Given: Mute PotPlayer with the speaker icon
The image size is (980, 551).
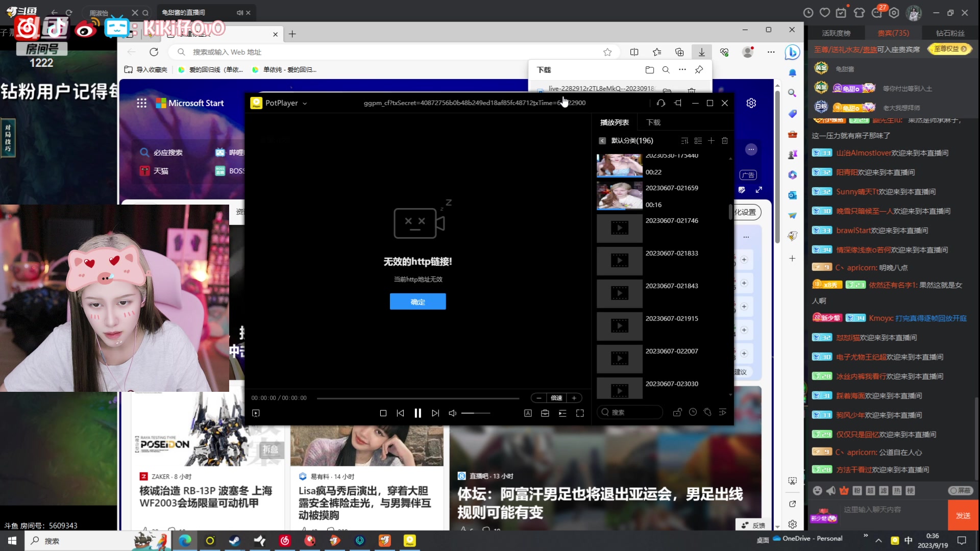Looking at the screenshot, I should [x=452, y=413].
